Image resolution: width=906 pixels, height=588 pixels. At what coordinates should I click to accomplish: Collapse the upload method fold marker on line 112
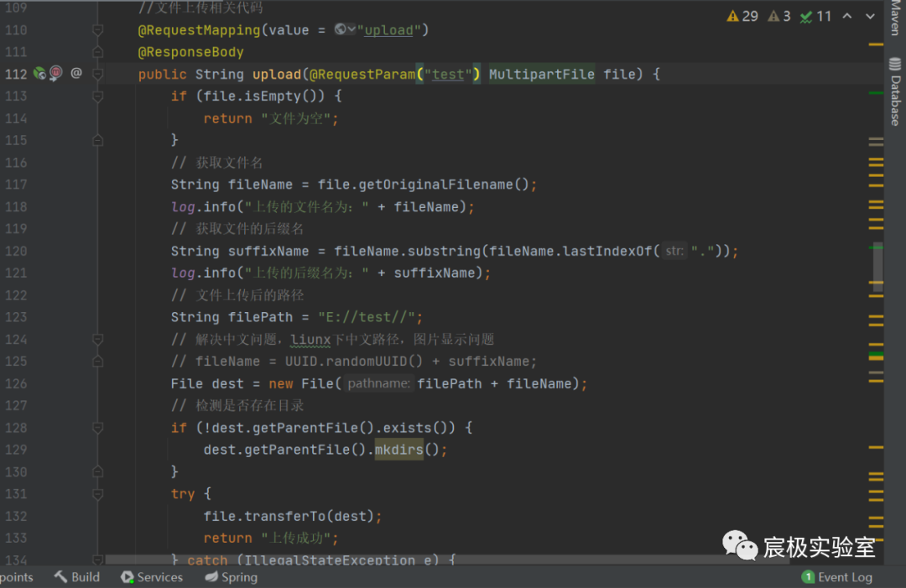[x=98, y=74]
